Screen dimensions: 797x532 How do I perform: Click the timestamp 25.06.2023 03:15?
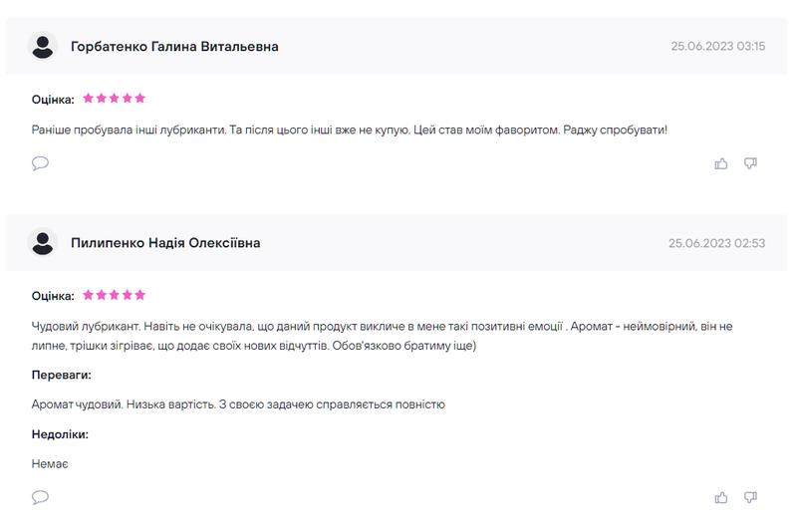(717, 46)
